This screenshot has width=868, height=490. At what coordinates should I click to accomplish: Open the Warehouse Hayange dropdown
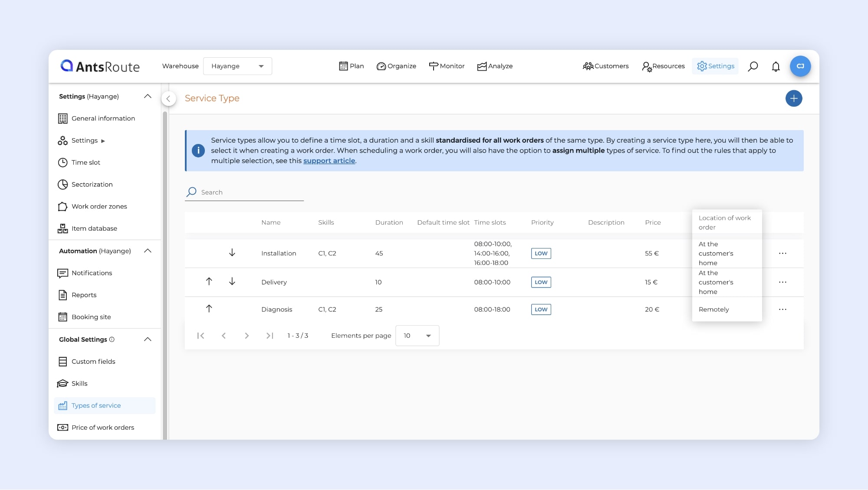(237, 66)
